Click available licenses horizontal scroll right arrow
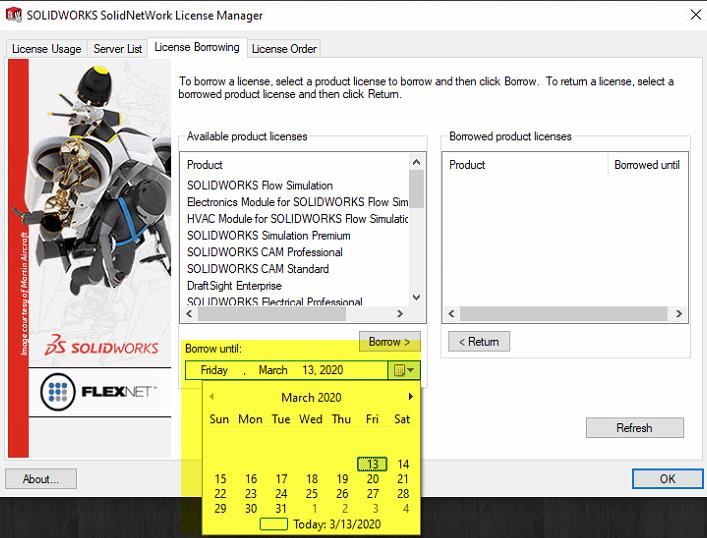 400,313
